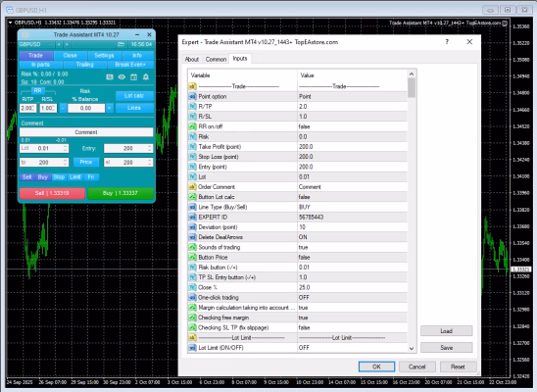Click the next symbol arrow button

(x=67, y=44)
